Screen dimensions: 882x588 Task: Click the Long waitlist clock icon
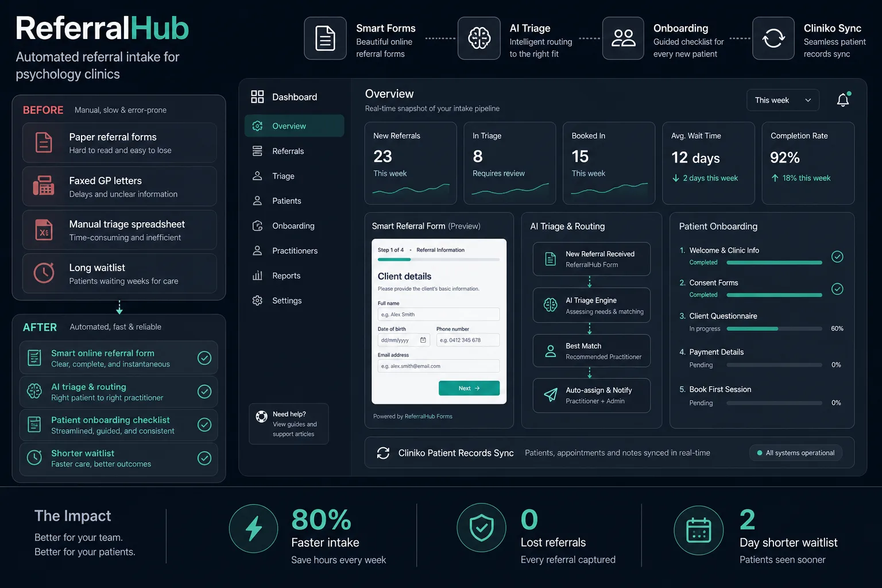tap(44, 273)
